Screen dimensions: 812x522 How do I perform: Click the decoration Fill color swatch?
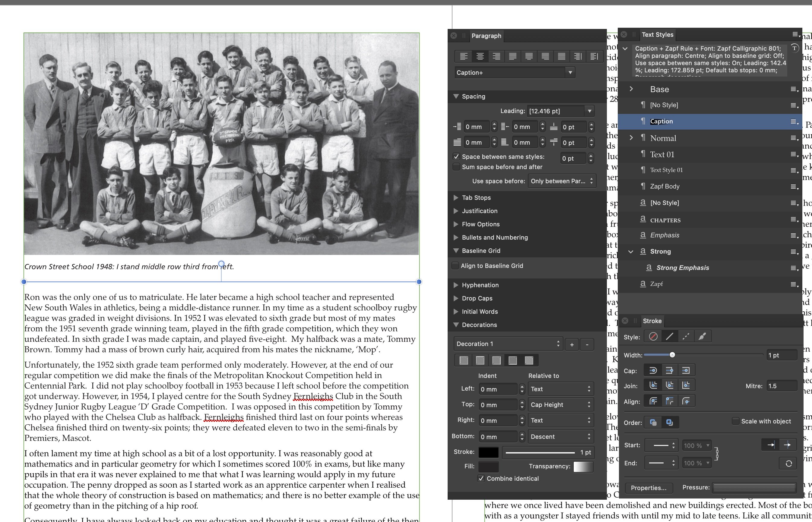[x=488, y=467]
